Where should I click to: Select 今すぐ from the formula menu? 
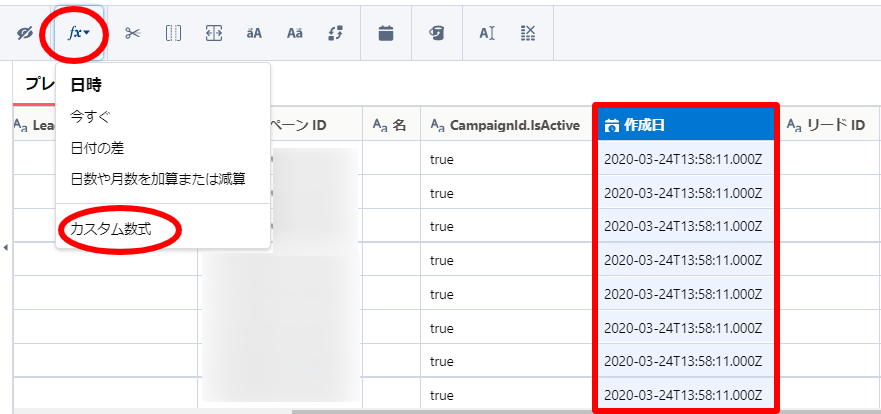tap(92, 117)
